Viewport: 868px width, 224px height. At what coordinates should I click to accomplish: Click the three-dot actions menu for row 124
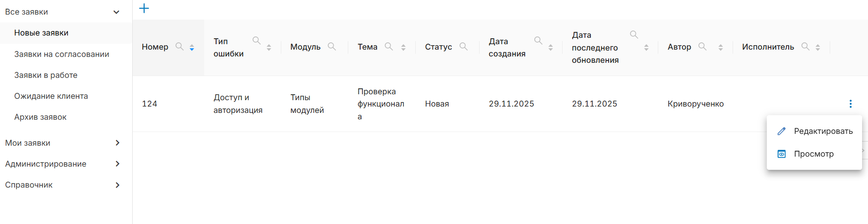point(850,104)
